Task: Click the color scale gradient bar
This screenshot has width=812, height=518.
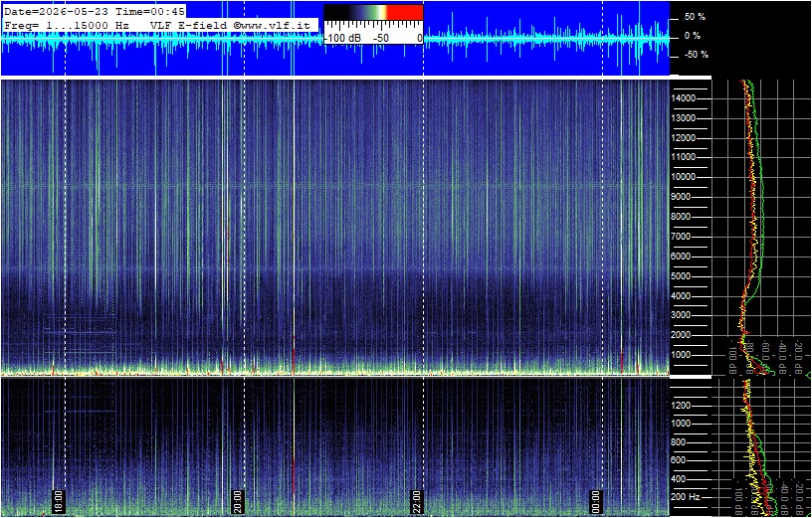Action: 373,12
